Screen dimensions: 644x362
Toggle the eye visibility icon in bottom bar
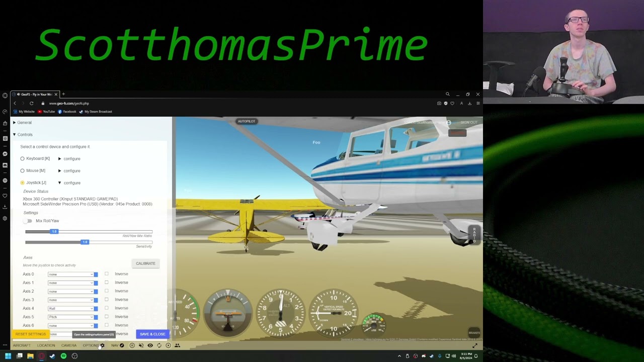150,345
